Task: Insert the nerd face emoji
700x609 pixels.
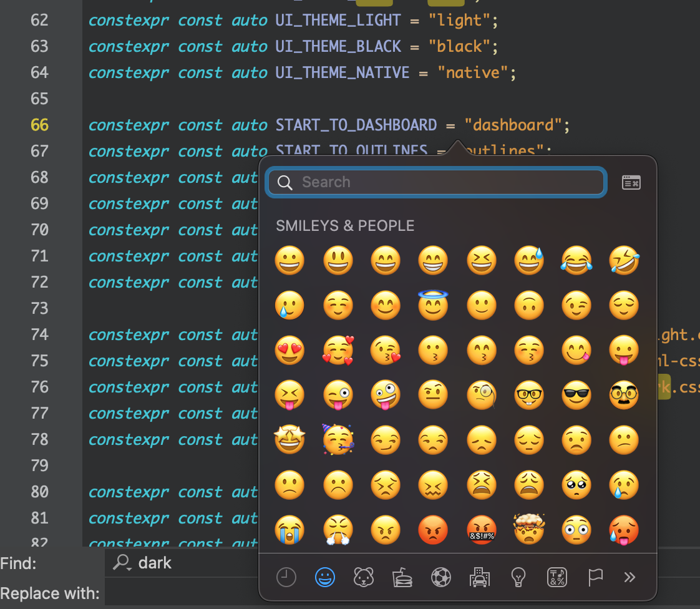Action: pyautogui.click(x=529, y=395)
